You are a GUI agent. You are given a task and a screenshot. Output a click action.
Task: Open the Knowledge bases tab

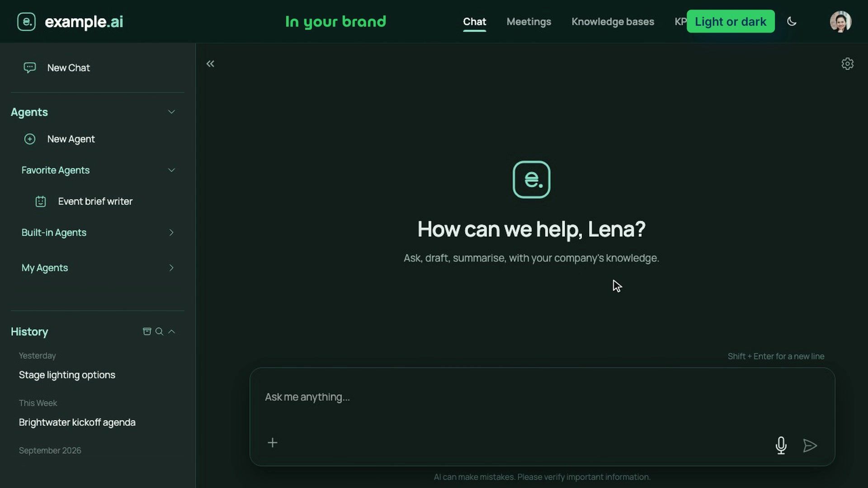pos(613,22)
